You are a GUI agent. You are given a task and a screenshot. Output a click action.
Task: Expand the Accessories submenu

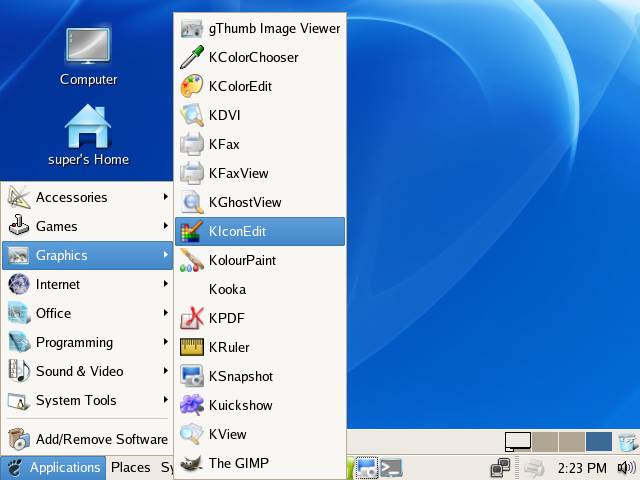click(x=87, y=197)
